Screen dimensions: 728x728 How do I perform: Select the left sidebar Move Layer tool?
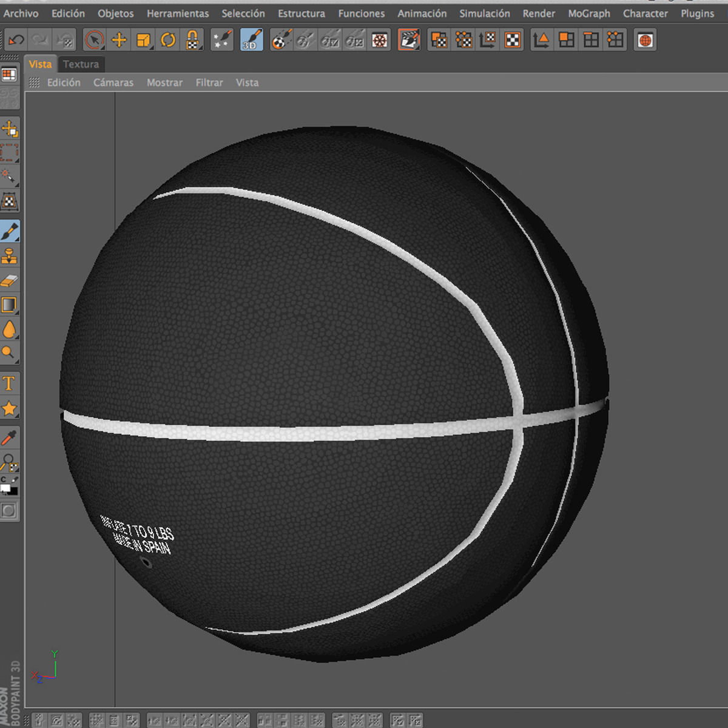(x=10, y=129)
